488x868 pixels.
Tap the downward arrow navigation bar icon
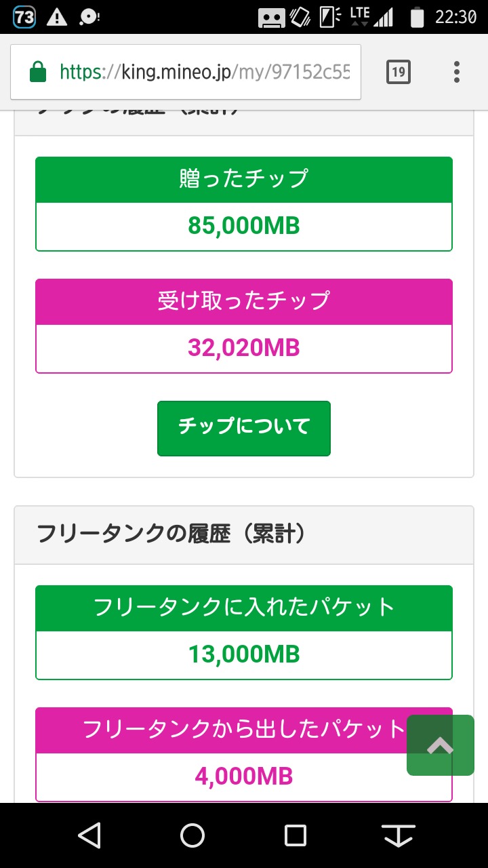399,835
